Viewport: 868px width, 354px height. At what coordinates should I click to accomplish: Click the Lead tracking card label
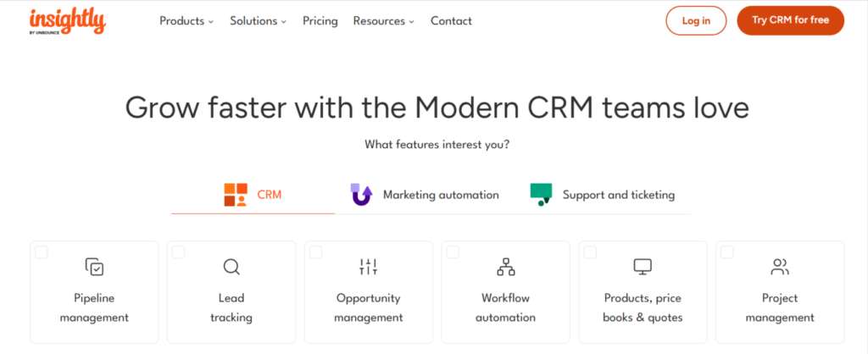point(231,308)
